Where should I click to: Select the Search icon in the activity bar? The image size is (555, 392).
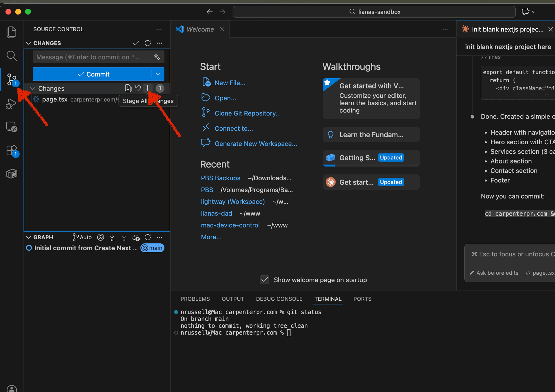(12, 56)
